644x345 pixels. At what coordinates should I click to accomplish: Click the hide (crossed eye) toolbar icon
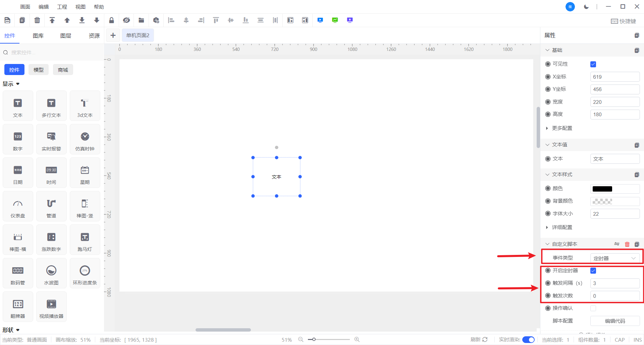126,20
